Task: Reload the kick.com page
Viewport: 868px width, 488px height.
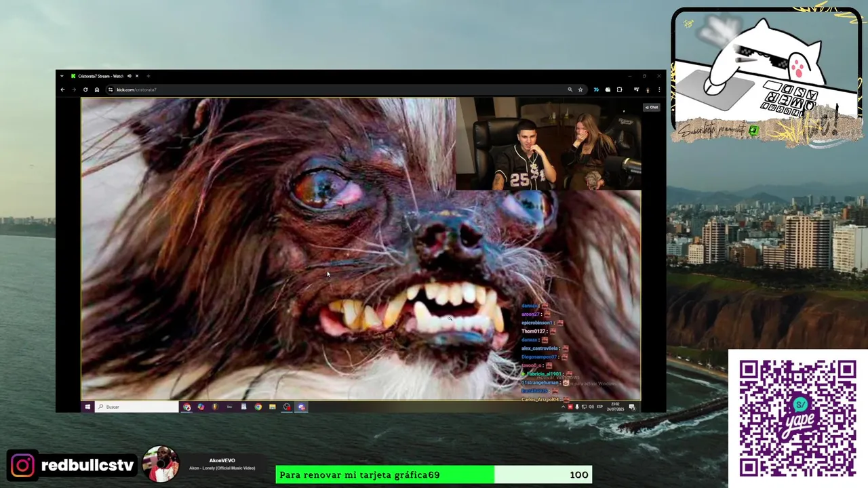Action: point(85,89)
